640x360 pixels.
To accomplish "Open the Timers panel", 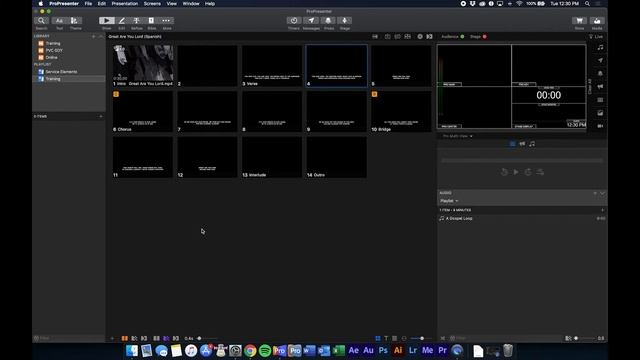I will (x=294, y=20).
